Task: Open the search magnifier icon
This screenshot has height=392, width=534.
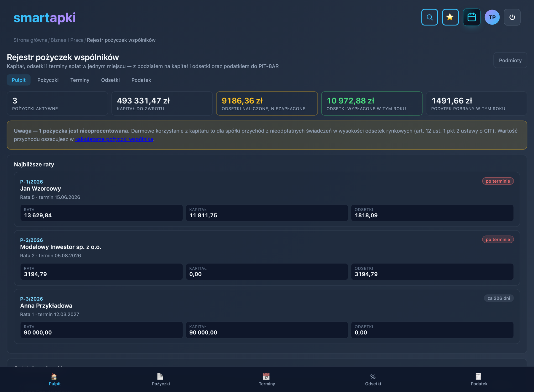Action: point(429,17)
